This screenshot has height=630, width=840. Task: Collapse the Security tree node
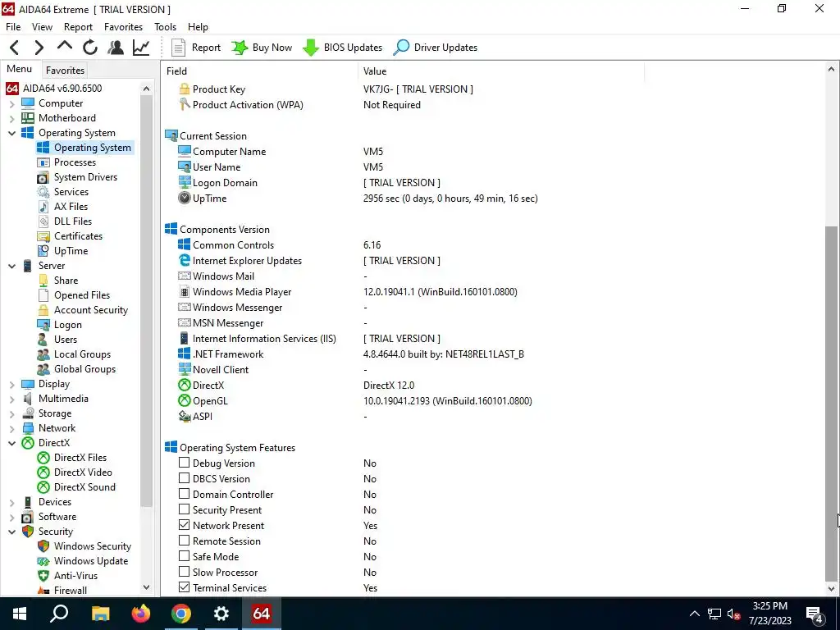click(11, 532)
